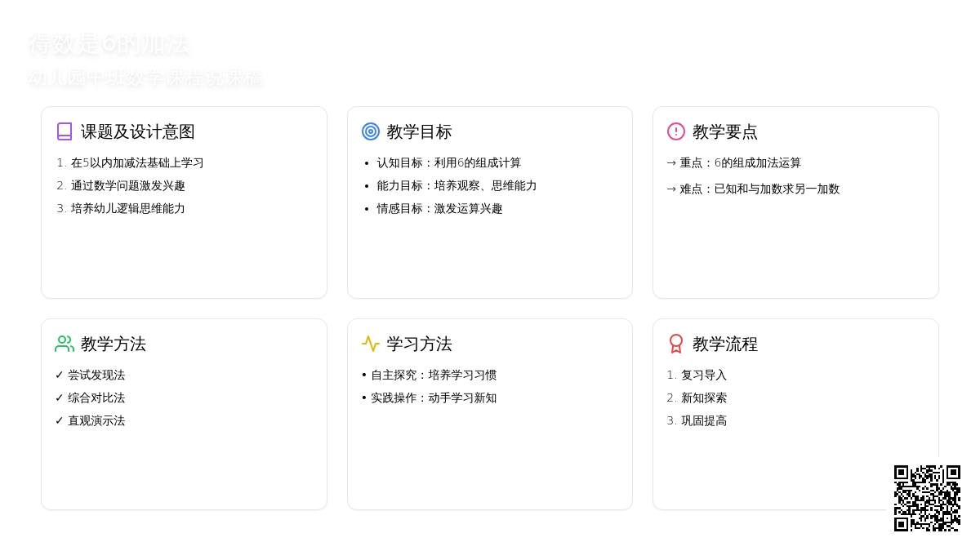Click the 教学流程 heading text

[x=725, y=344]
